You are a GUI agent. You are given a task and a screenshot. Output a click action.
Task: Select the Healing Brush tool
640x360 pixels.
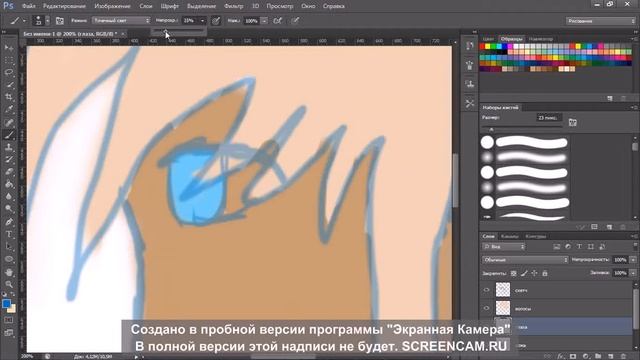pyautogui.click(x=9, y=122)
